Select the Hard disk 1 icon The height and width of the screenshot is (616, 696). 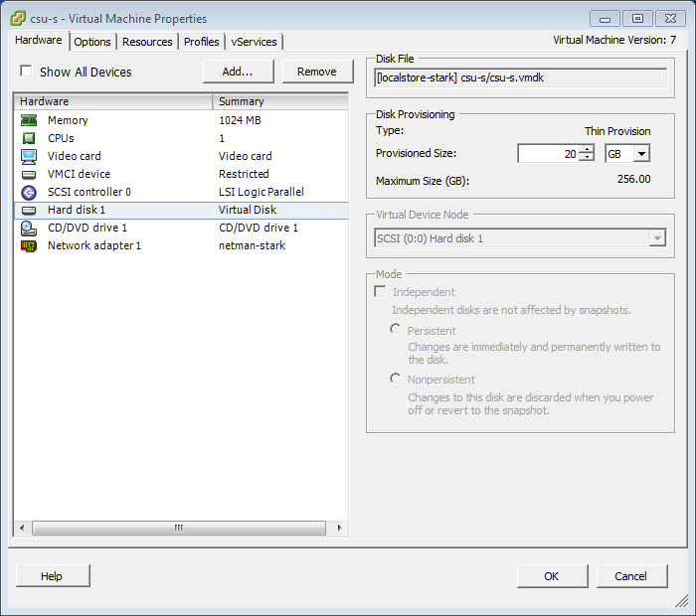point(29,210)
